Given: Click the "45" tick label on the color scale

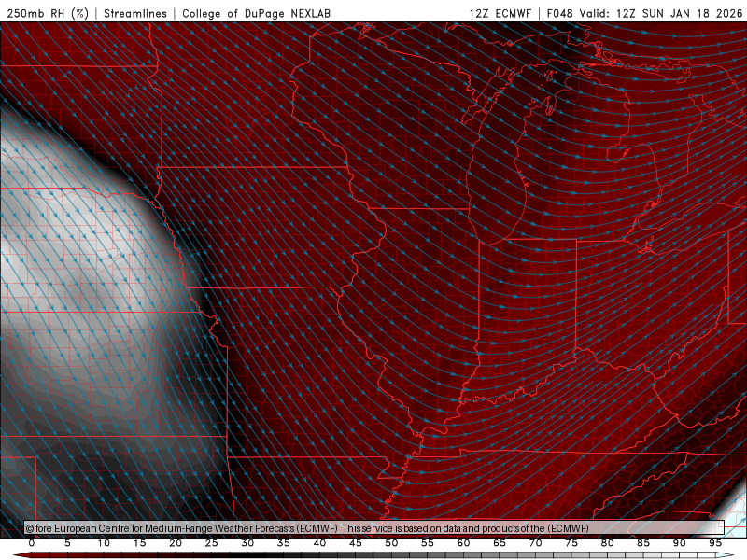Looking at the screenshot, I should point(356,543).
